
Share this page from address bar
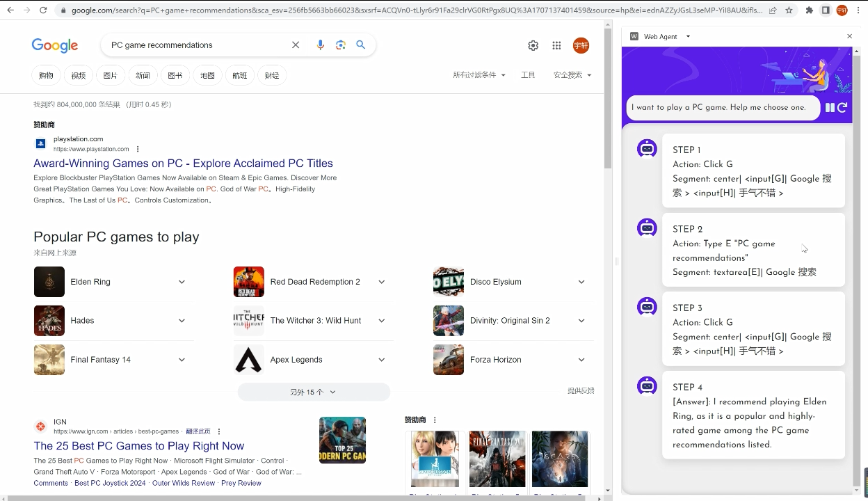pyautogui.click(x=773, y=10)
